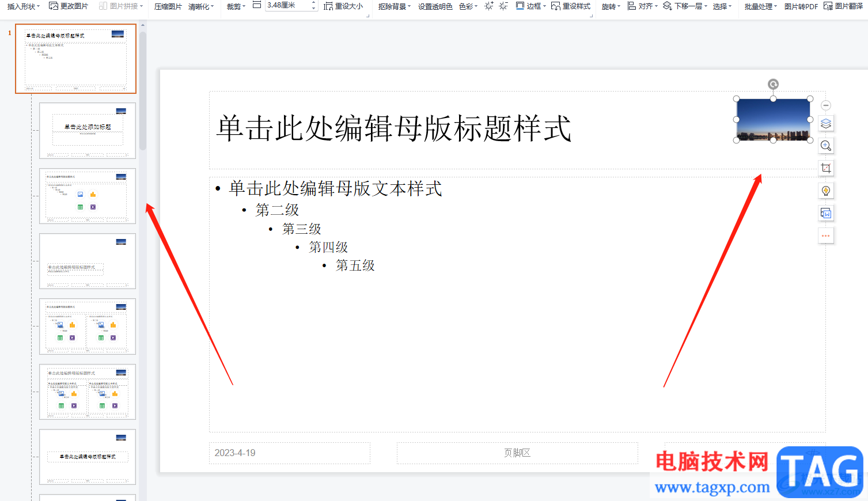Click the zoom magnifier icon beside the picture

pos(826,146)
